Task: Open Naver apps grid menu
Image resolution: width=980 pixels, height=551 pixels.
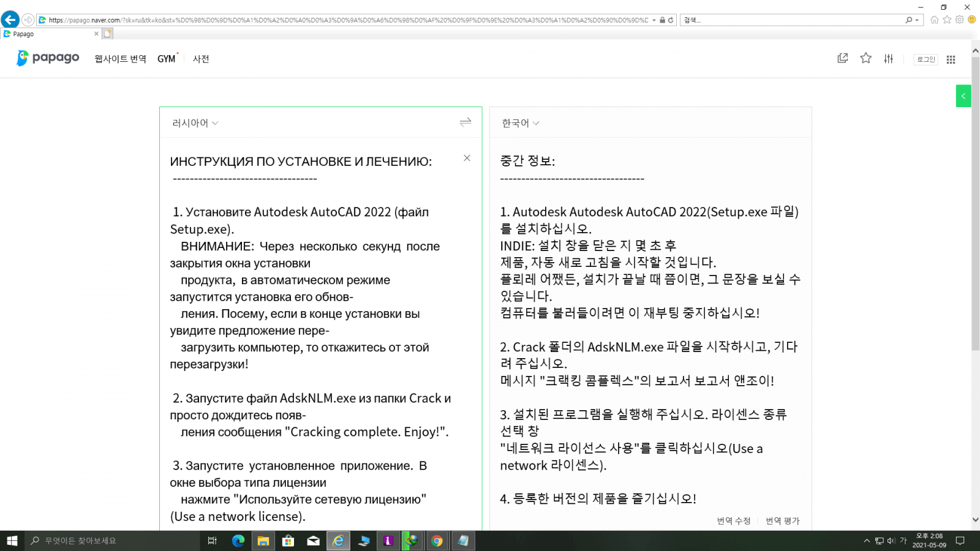Action: coord(951,59)
